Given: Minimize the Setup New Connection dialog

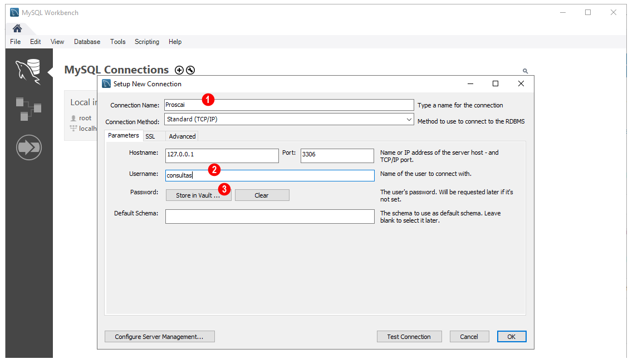Looking at the screenshot, I should [x=470, y=83].
